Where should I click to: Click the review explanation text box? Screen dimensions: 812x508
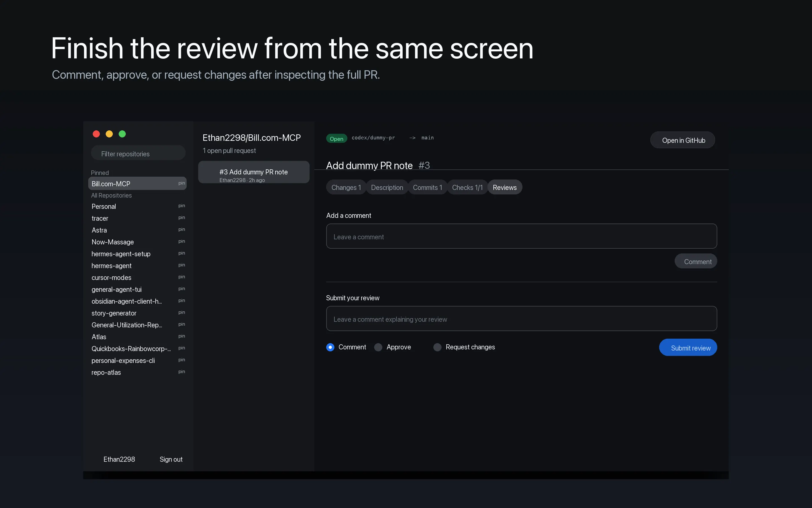521,319
